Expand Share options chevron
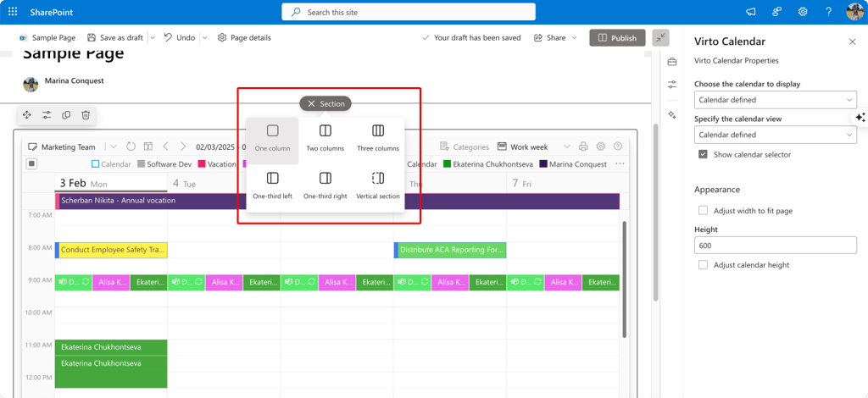 (574, 37)
